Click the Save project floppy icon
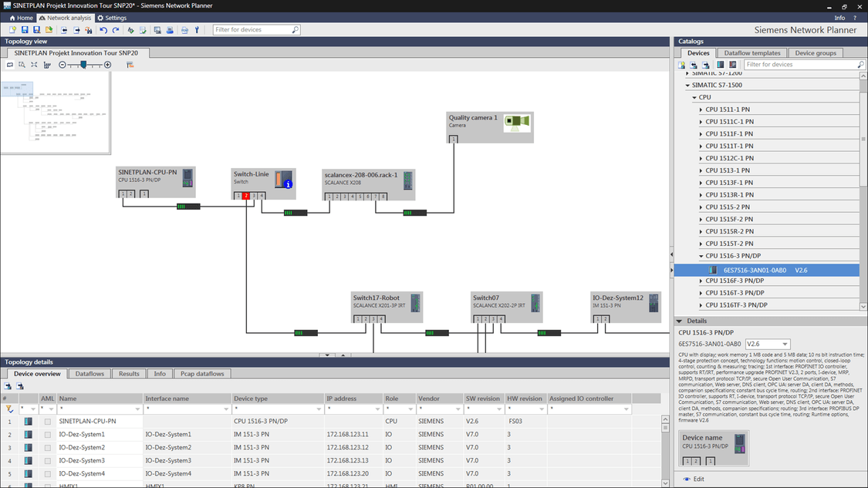This screenshot has width=868, height=488. point(25,30)
